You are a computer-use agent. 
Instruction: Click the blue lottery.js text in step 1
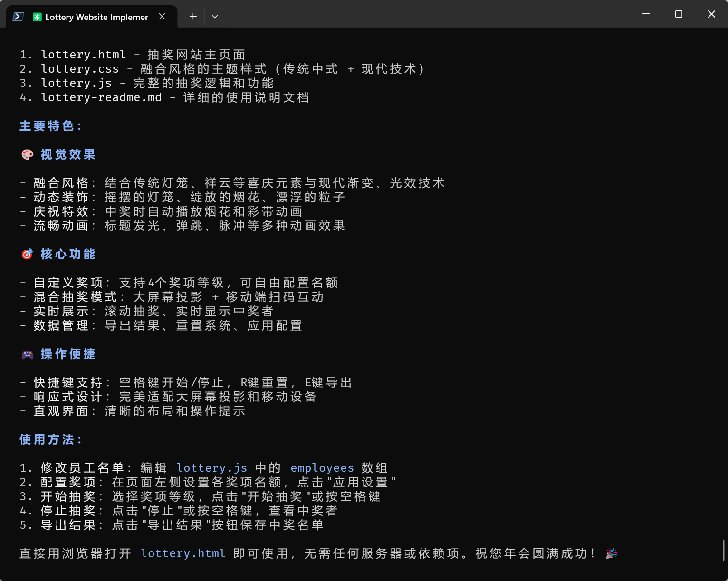[211, 468]
